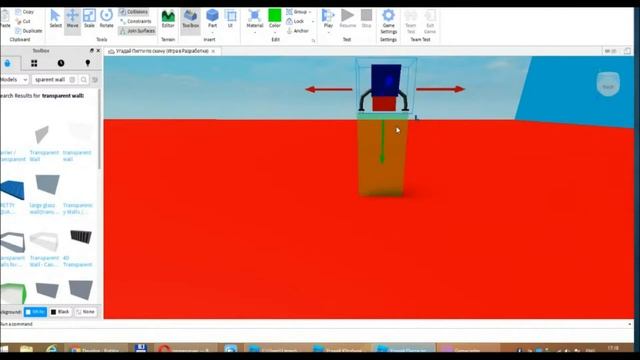Click the Toolbox results scrollbar
This screenshot has height=360, width=640.
coord(100,129)
